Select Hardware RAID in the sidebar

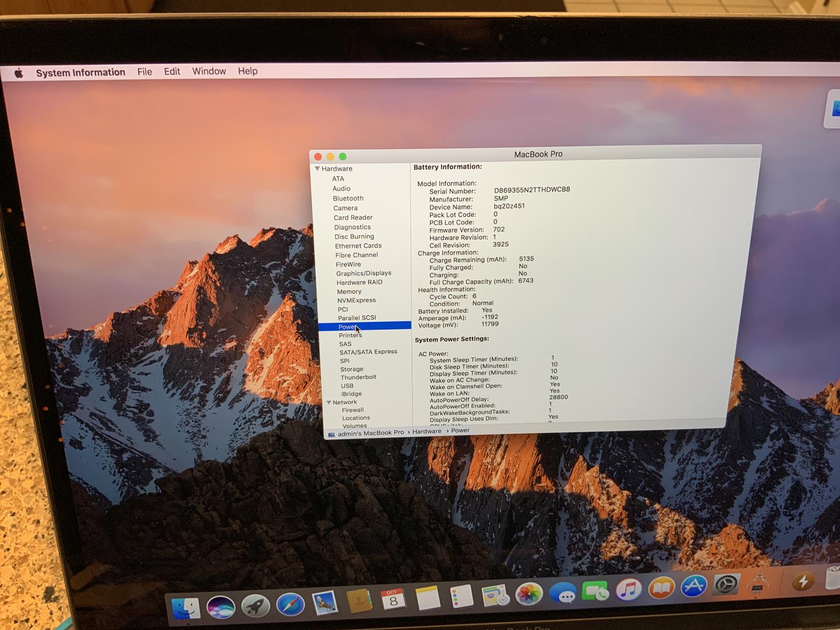[359, 282]
